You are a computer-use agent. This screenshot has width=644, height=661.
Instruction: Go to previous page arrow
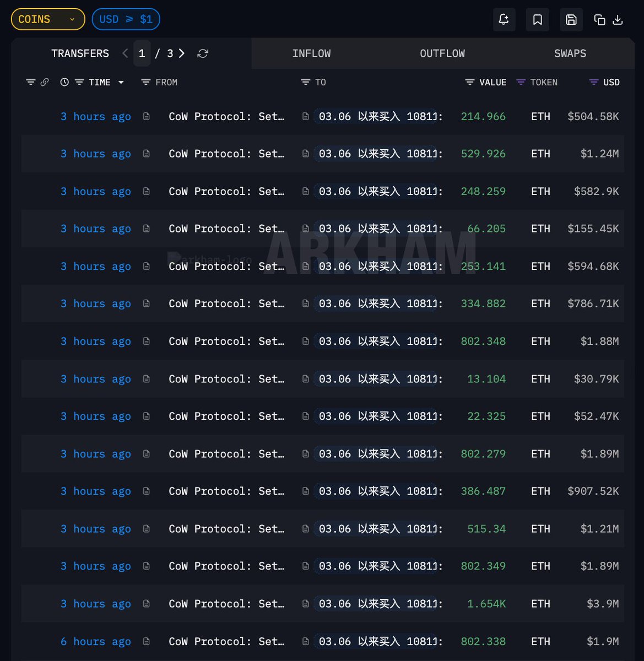pyautogui.click(x=125, y=53)
